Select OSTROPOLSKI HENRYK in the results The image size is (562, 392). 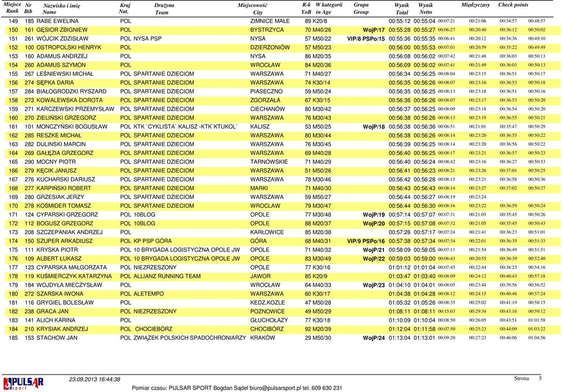click(69, 47)
